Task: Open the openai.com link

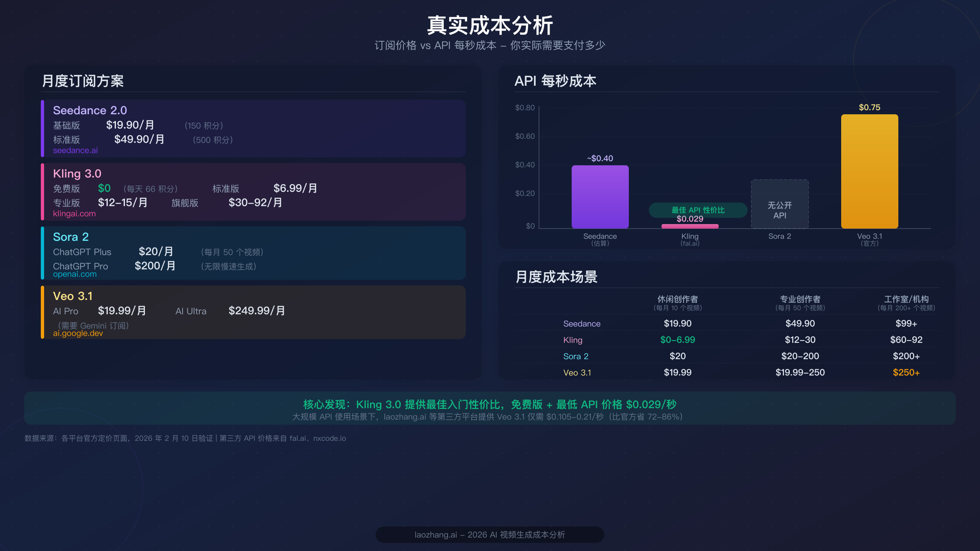Action: click(75, 274)
